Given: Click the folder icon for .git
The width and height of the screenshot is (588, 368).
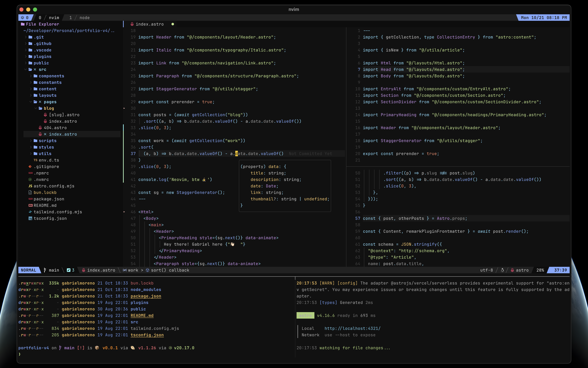Looking at the screenshot, I should pos(30,37).
